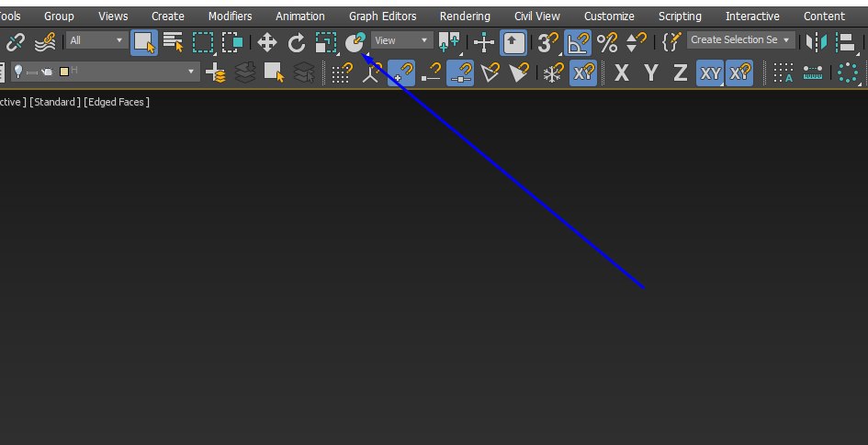Open the Views menu
868x445 pixels.
coord(113,16)
